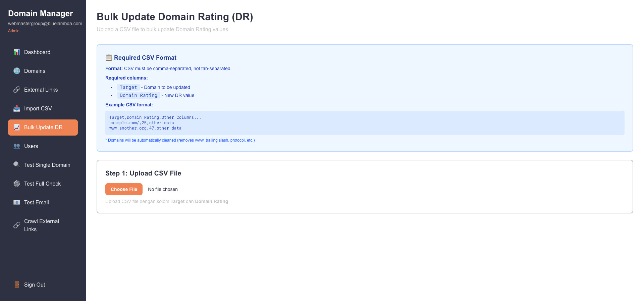This screenshot has height=301, width=644.
Task: Click the Dashboard chart icon
Action: pos(17,52)
